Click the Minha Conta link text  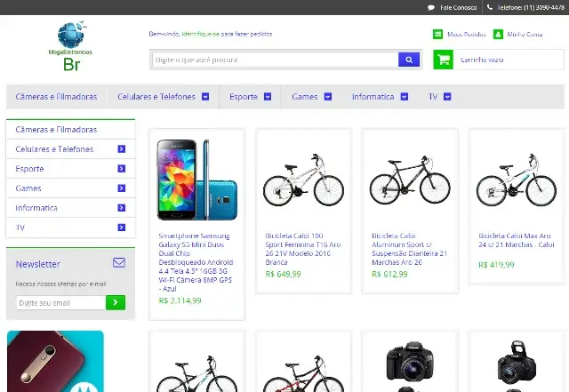coord(525,34)
